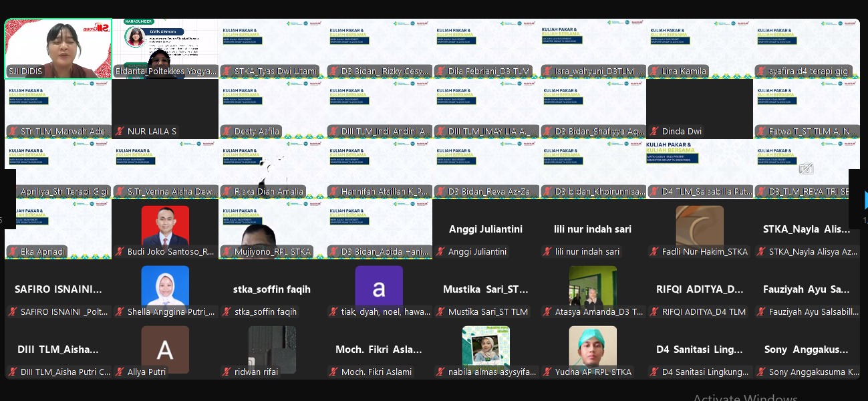
Task: Click camera-off icon on D3_TLM_REVA TRI tile
Action: [x=806, y=169]
